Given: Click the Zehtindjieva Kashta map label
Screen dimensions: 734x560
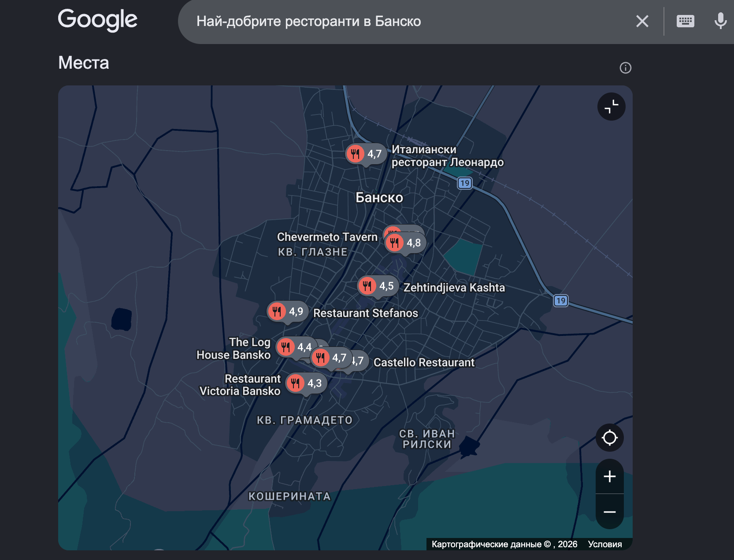Looking at the screenshot, I should click(x=454, y=287).
